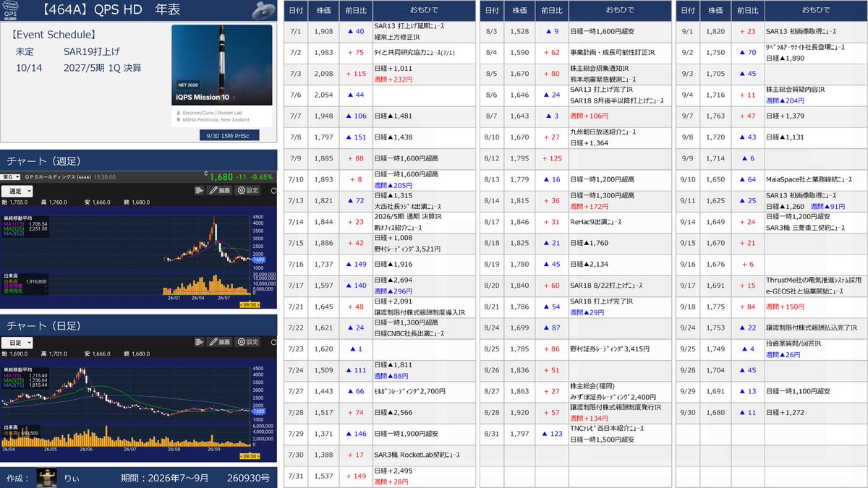
Task: Select the 描画 pencil tool on weekly chart
Action: point(221,190)
